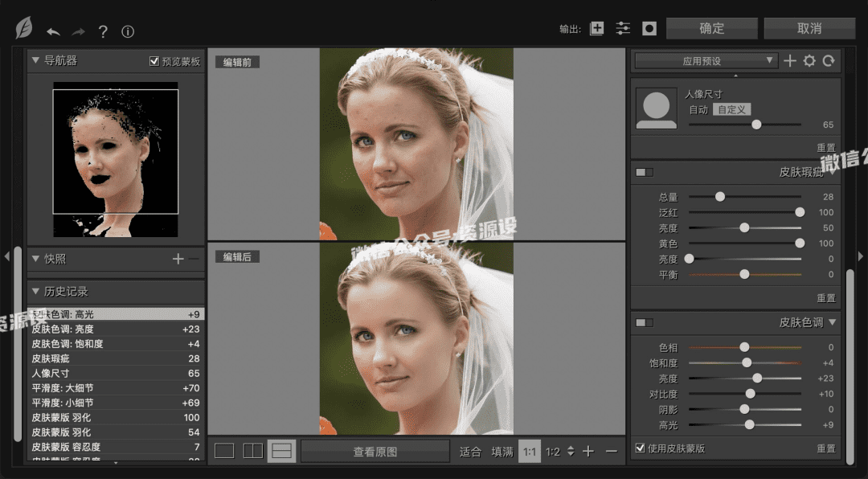Redo the adjustment with the forward arrow
This screenshot has height=479, width=868.
point(78,32)
